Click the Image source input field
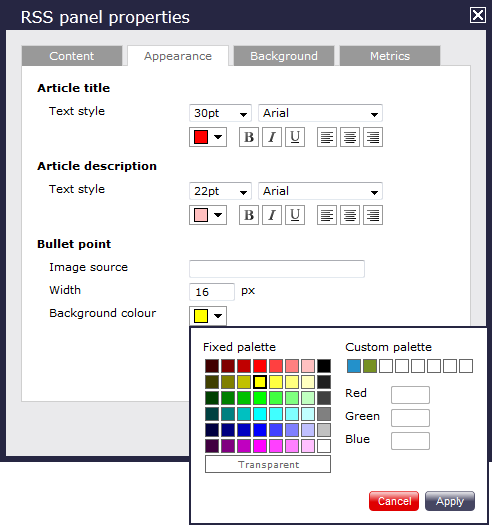This screenshot has width=492, height=525. click(277, 269)
